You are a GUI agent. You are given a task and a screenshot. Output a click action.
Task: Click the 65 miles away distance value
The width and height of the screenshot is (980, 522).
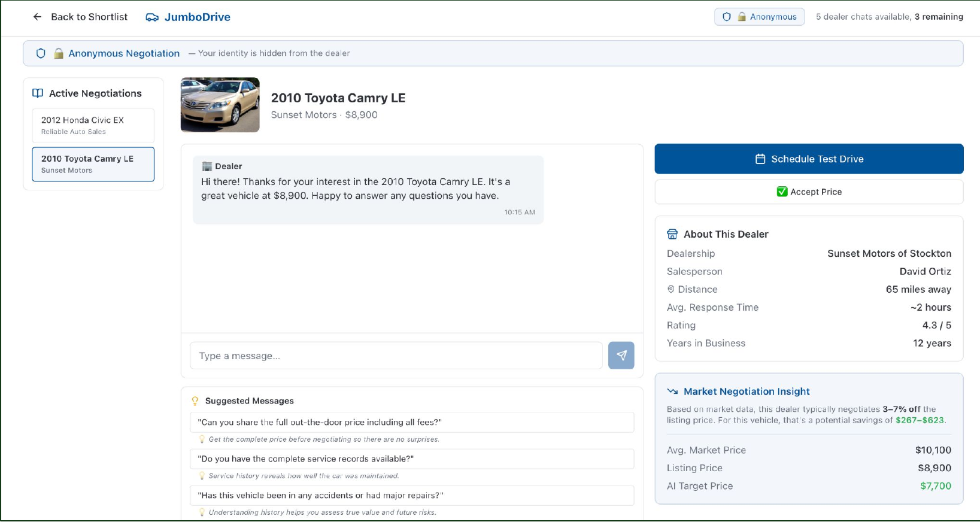[x=918, y=289]
